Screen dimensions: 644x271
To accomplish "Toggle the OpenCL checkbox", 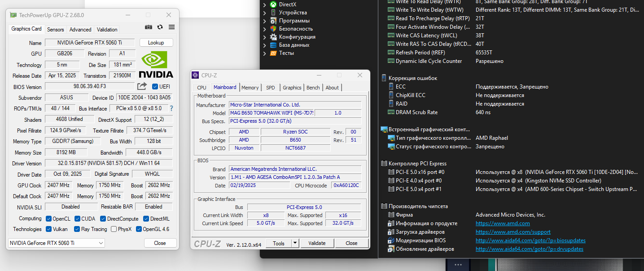I will [48, 219].
